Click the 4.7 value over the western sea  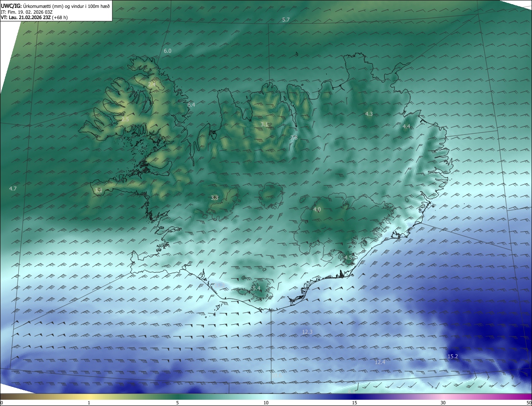coord(13,188)
